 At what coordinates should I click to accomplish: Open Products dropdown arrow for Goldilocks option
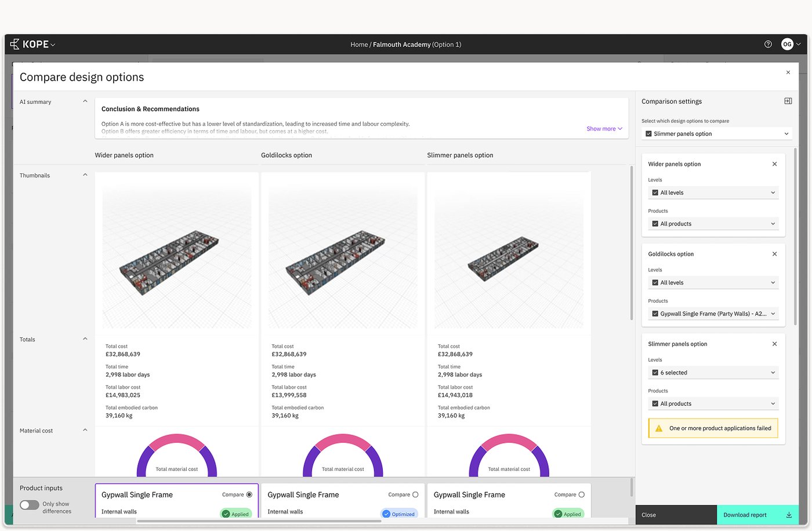pos(773,314)
